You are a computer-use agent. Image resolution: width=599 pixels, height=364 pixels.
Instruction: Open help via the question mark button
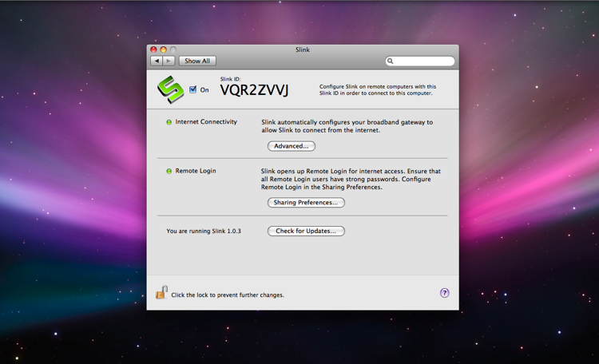[x=444, y=293]
